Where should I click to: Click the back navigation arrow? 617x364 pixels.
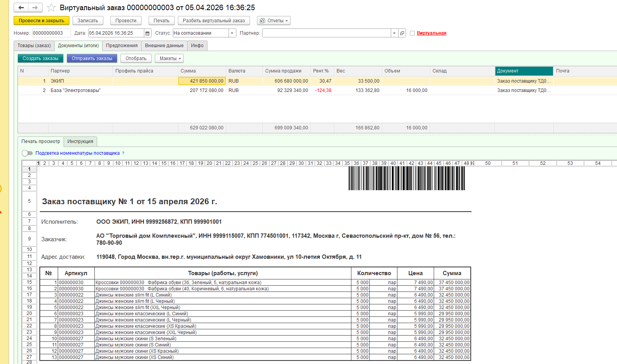(x=21, y=8)
